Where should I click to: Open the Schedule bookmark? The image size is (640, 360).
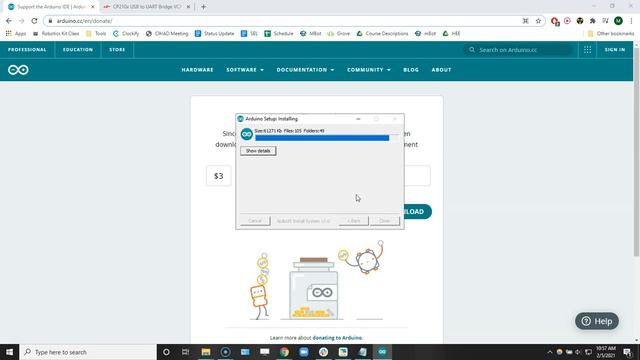pyautogui.click(x=279, y=33)
